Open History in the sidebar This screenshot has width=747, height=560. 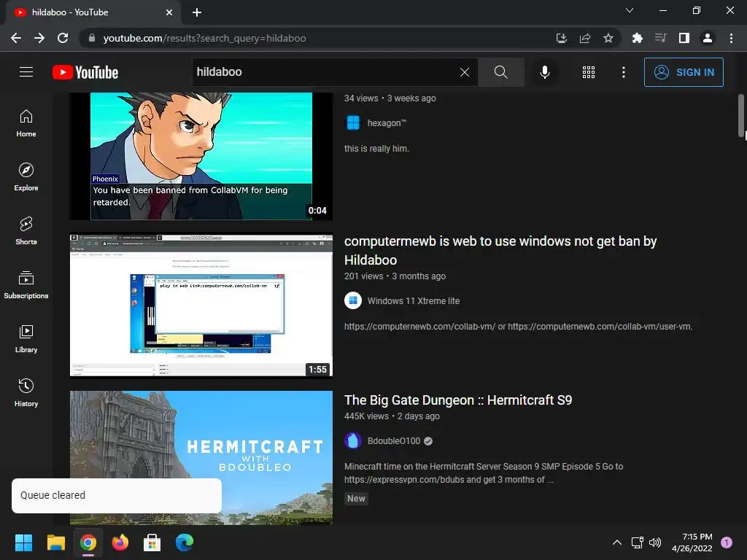26,392
